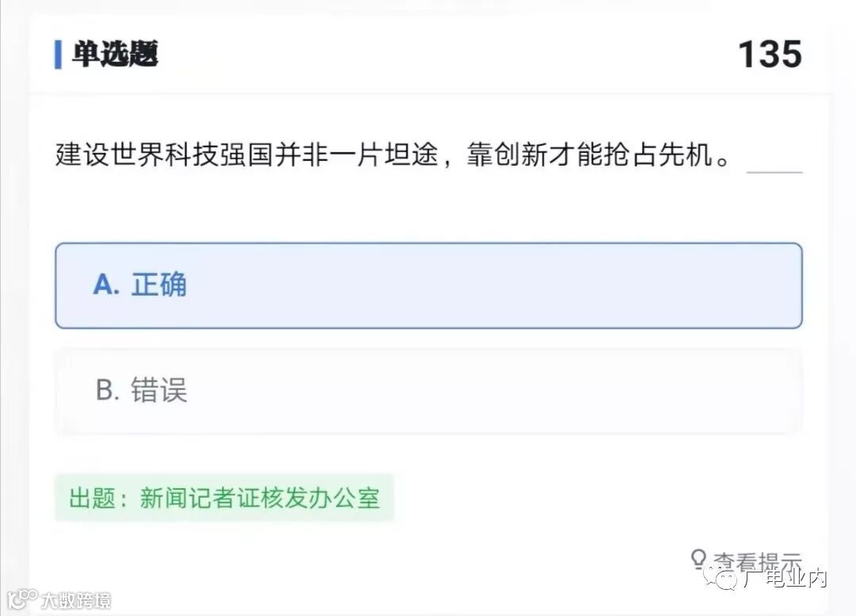Click the 错误 answer text
This screenshot has width=856, height=616.
[x=159, y=391]
